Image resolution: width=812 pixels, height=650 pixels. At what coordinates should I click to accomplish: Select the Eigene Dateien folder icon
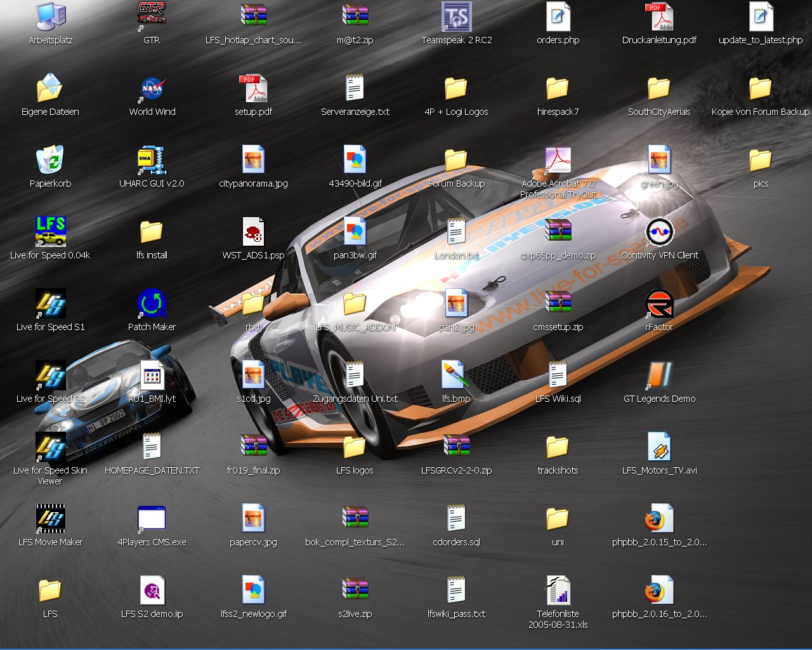point(51,89)
